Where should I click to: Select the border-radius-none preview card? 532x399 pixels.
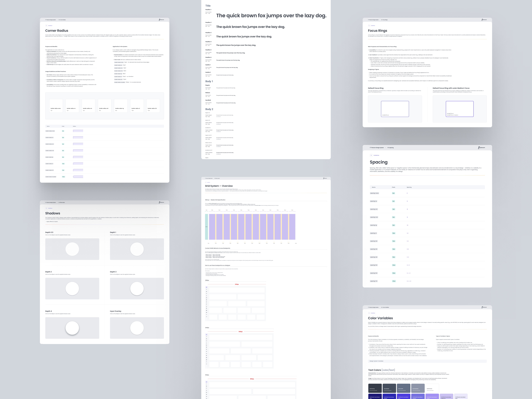pyautogui.click(x=56, y=106)
